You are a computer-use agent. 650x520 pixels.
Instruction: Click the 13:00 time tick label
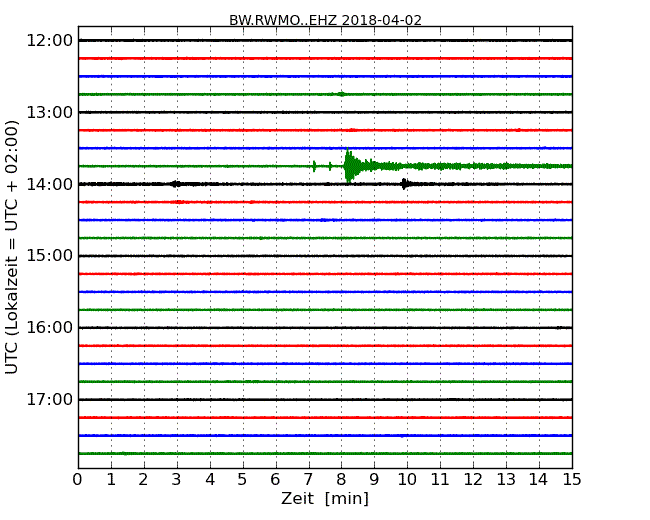point(50,112)
